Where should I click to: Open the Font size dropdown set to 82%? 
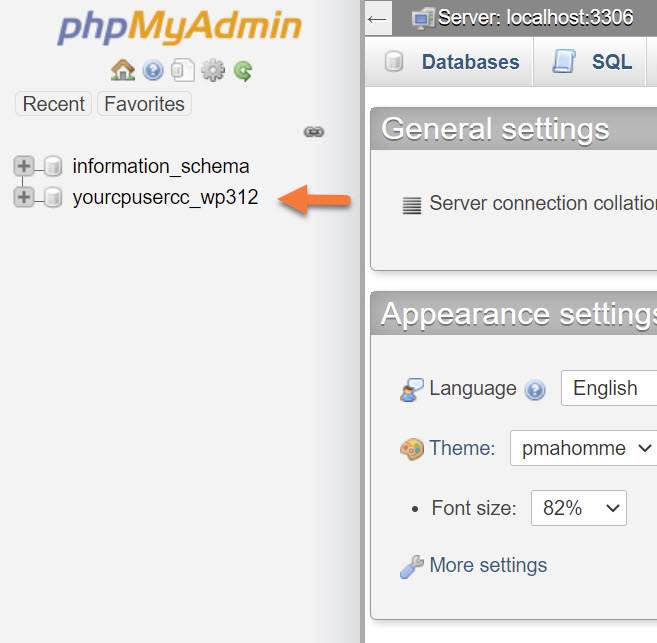pyautogui.click(x=578, y=508)
